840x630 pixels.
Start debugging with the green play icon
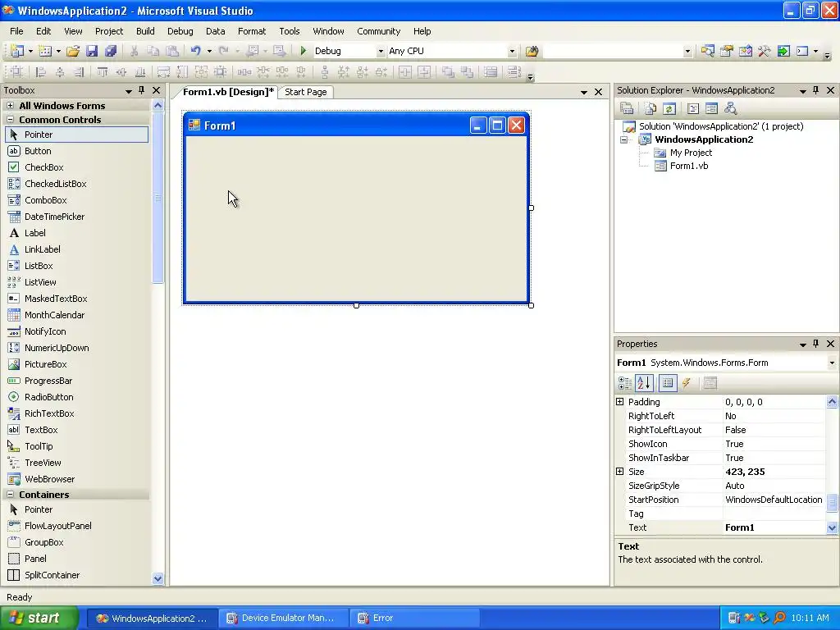304,51
